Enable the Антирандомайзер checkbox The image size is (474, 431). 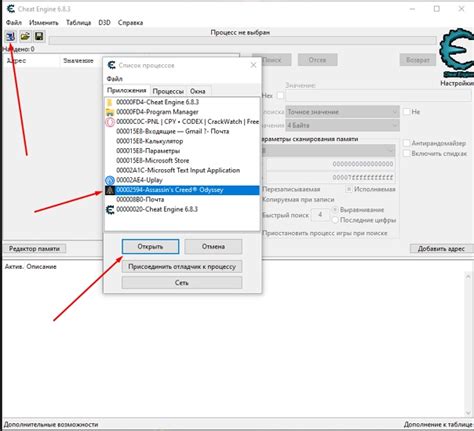(406, 143)
